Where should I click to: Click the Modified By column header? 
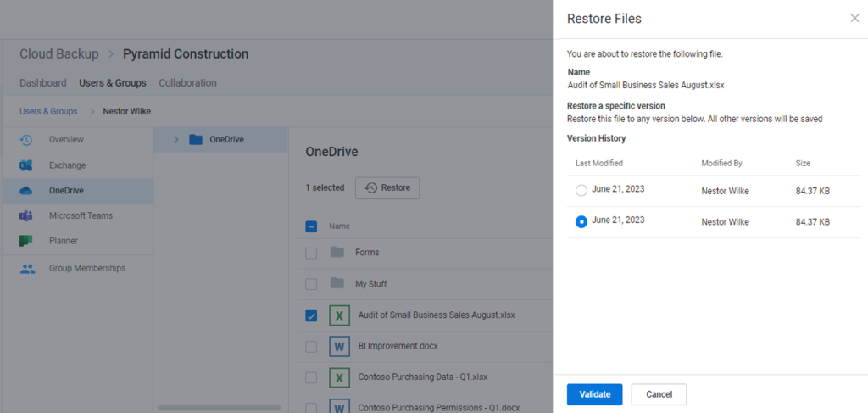coord(722,164)
